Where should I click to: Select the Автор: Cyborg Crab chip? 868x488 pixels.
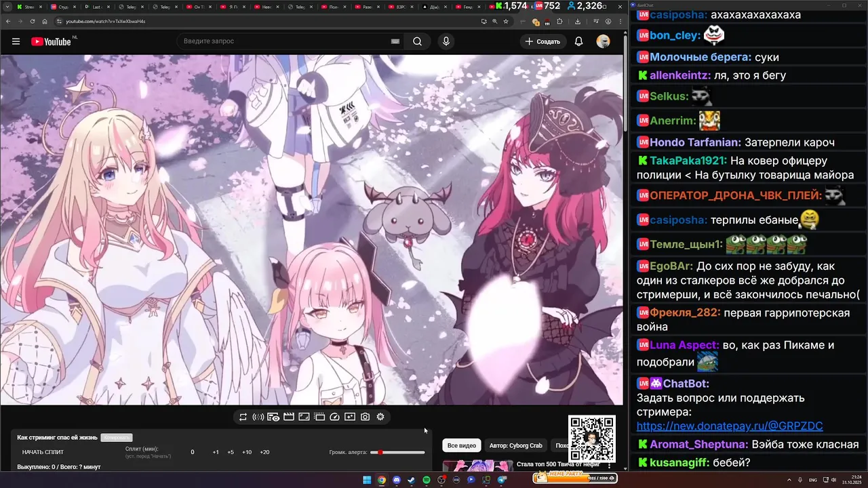tap(516, 445)
